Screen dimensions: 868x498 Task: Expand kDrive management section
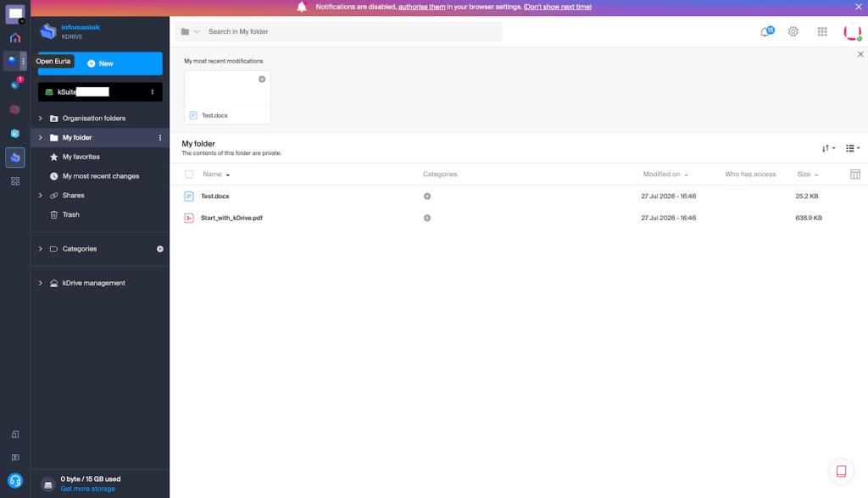41,284
